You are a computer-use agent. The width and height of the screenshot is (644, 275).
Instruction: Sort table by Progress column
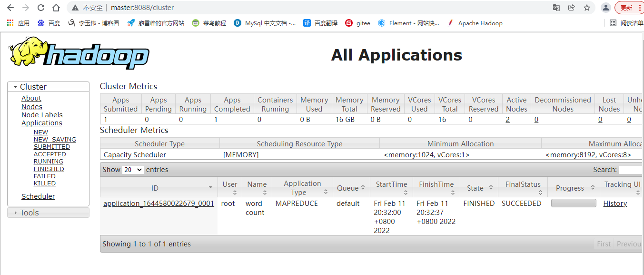point(574,188)
